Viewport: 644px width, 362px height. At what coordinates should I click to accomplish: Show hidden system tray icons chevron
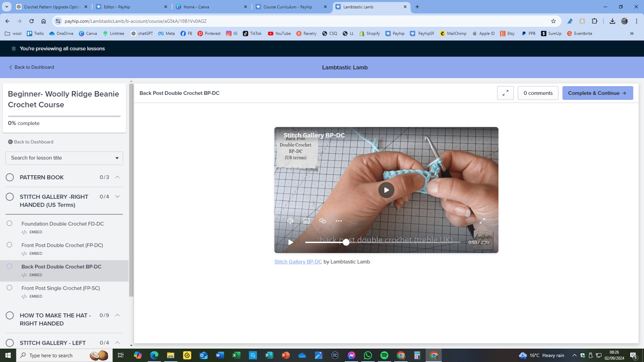[x=574, y=355]
